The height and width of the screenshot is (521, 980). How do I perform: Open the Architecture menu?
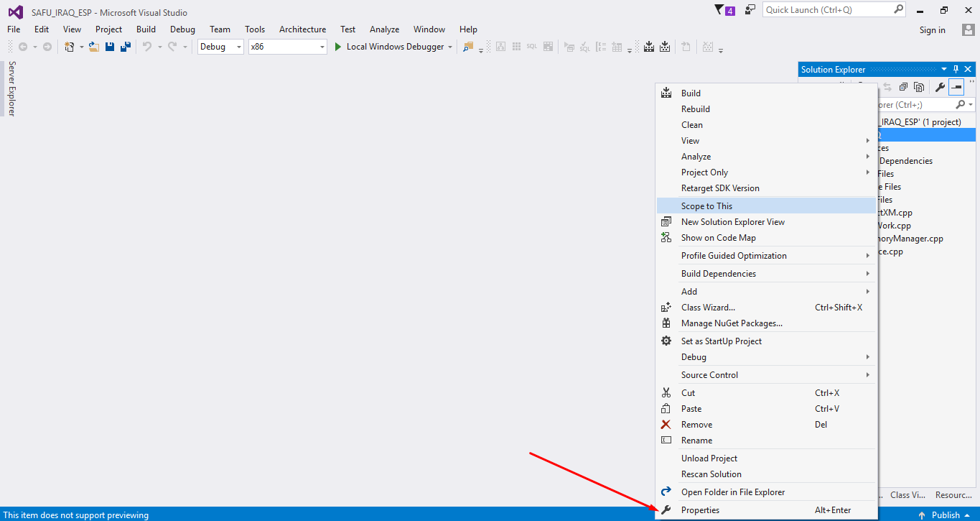[x=302, y=29]
